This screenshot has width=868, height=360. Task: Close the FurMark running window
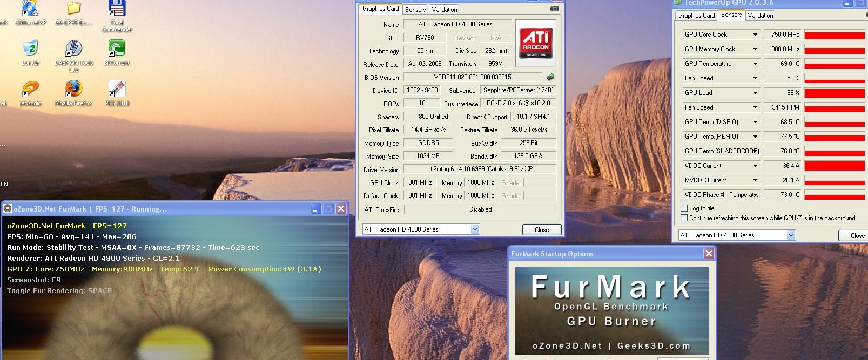tap(341, 209)
